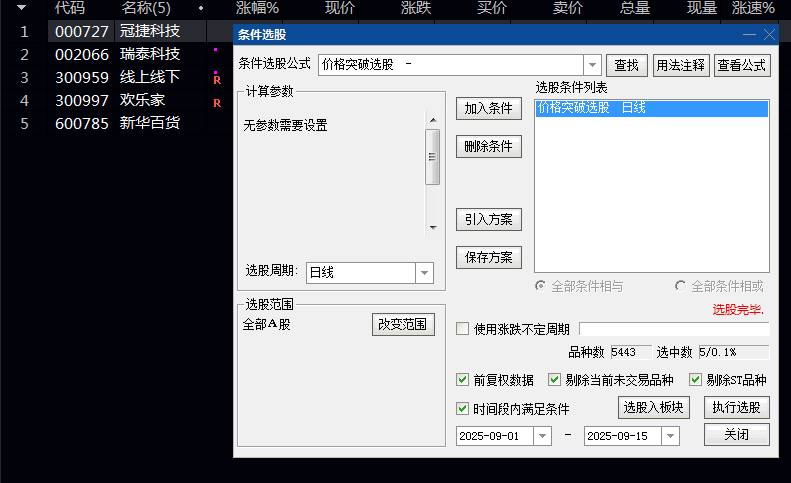Click 保存方案 button
The height and width of the screenshot is (483, 791).
[x=488, y=257]
